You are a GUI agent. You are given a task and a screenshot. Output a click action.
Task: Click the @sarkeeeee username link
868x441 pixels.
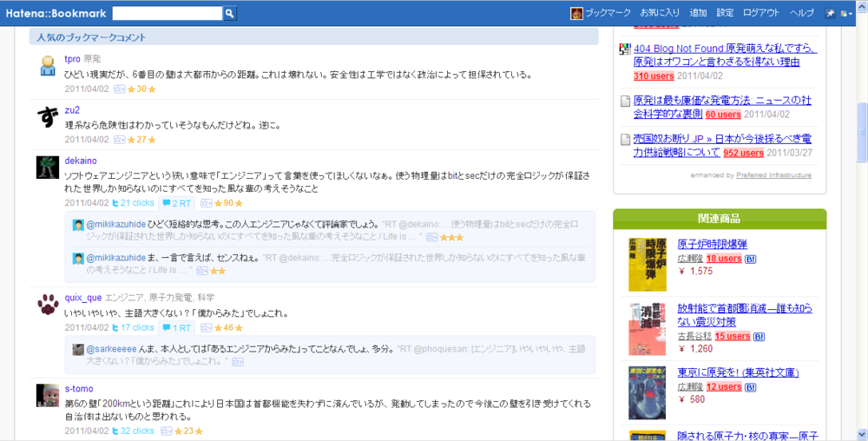(x=111, y=349)
